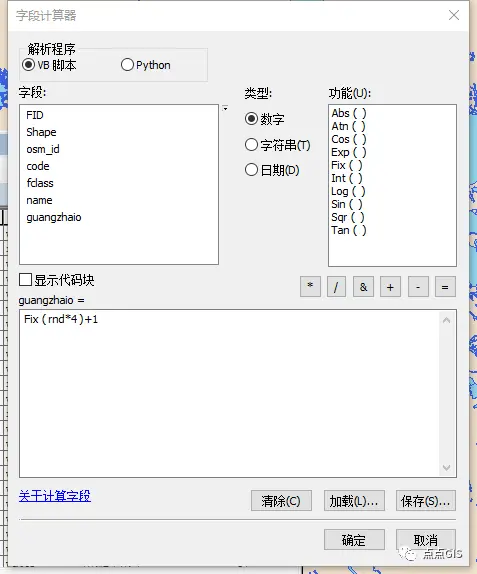Choose the 数字 type option
477x574 pixels.
[251, 119]
